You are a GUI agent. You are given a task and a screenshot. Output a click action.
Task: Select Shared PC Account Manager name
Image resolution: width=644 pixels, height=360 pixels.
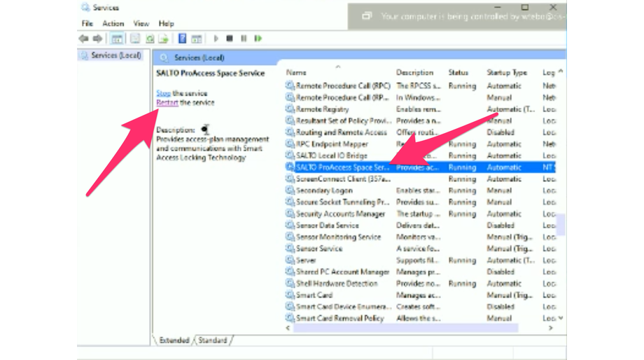(x=342, y=272)
